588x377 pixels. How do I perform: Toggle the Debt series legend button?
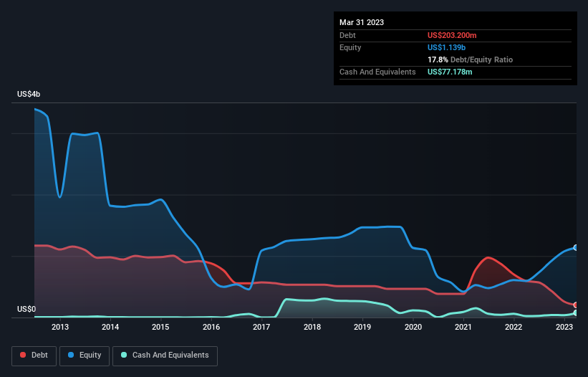coord(34,355)
